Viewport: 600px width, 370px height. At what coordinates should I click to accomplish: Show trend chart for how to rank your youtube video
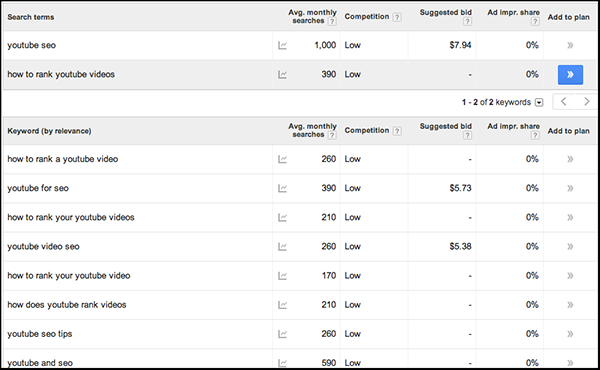pos(282,276)
